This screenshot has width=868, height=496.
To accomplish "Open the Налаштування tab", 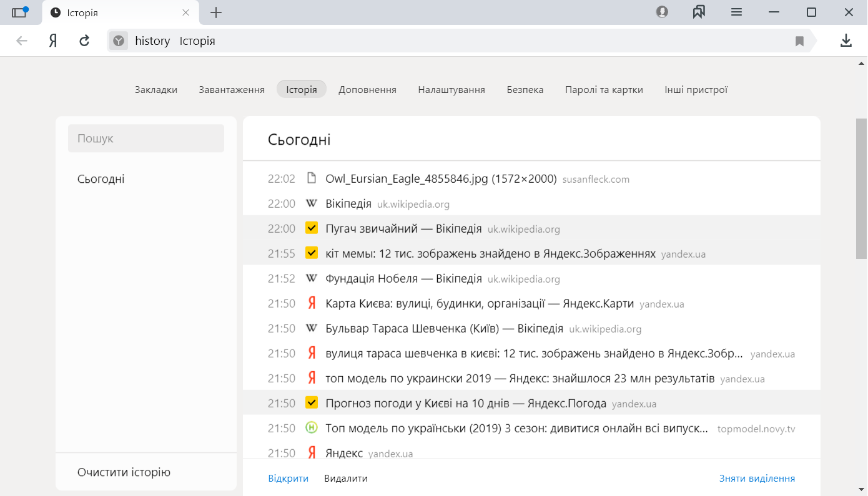I will (451, 90).
